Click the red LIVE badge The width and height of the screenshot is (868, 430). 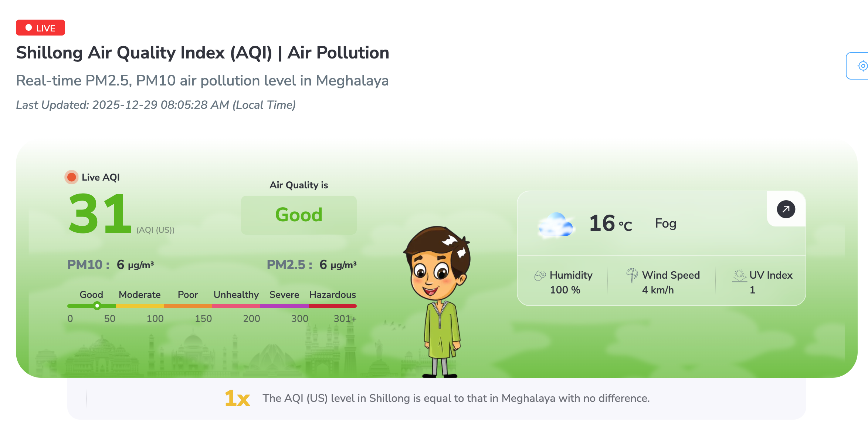coord(40,28)
